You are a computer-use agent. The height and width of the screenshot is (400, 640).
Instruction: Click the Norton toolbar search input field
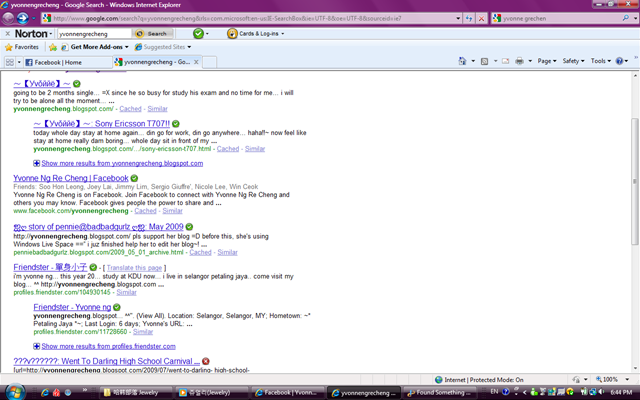pos(94,33)
